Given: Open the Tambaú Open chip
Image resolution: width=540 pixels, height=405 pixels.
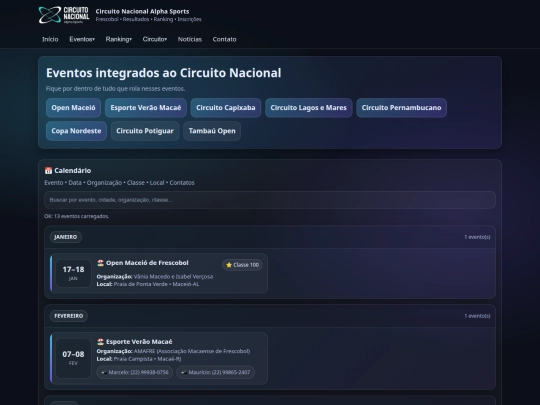Looking at the screenshot, I should 212,131.
